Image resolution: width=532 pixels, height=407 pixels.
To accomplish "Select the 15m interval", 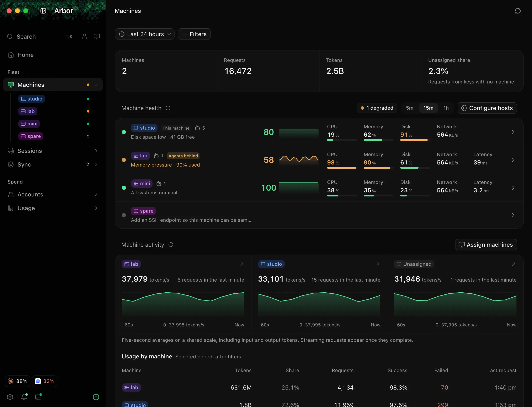I will (x=428, y=108).
